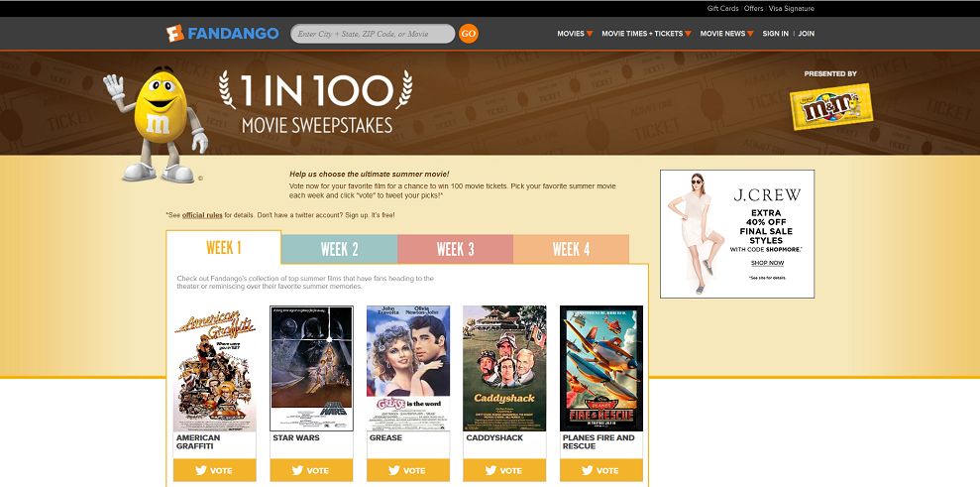Vote for Star Wars via Twitter button

click(311, 470)
